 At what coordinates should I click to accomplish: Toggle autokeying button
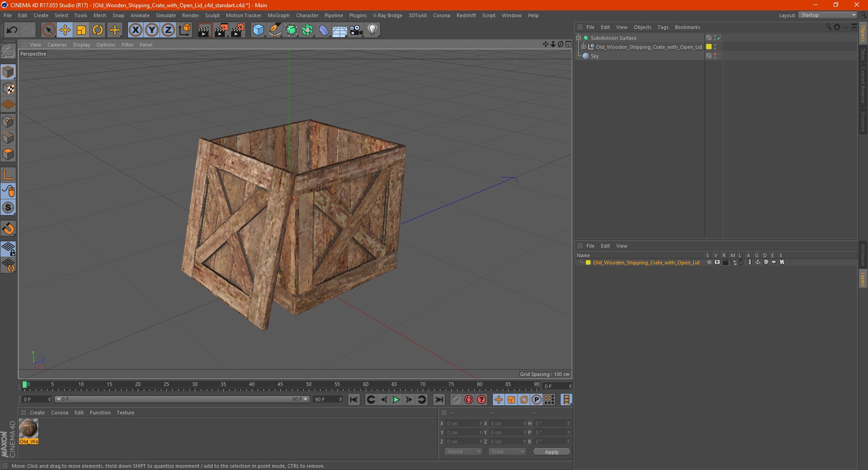click(469, 399)
